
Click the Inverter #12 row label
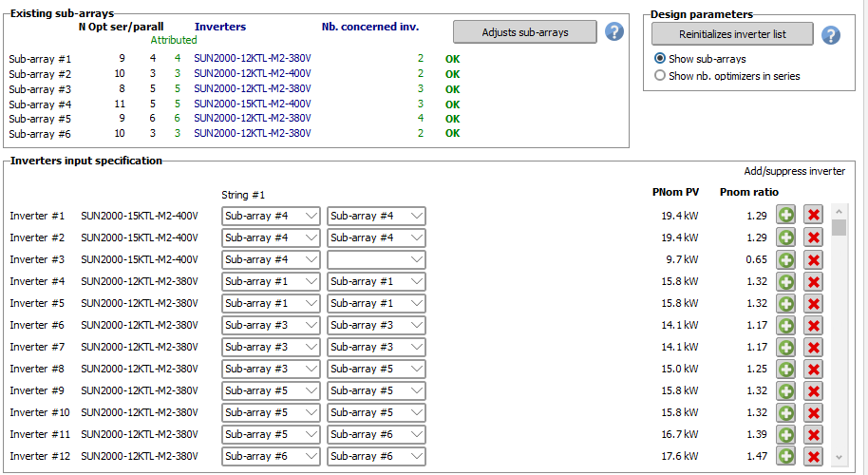(40, 456)
